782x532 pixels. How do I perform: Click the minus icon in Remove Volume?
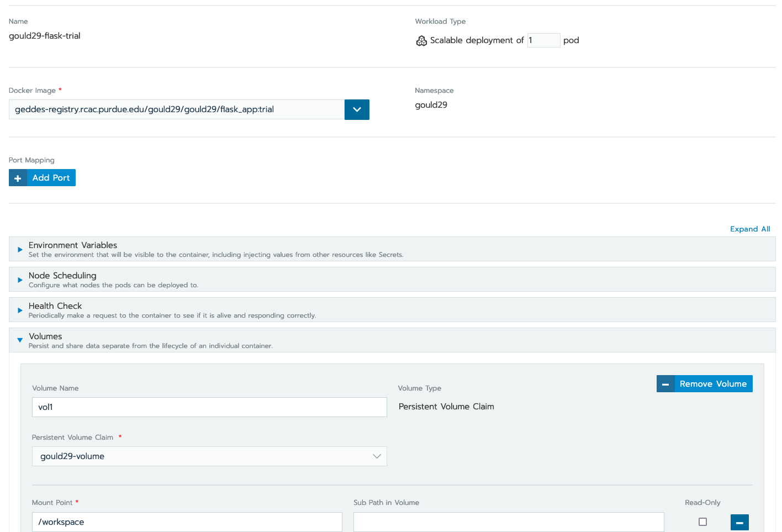point(665,383)
